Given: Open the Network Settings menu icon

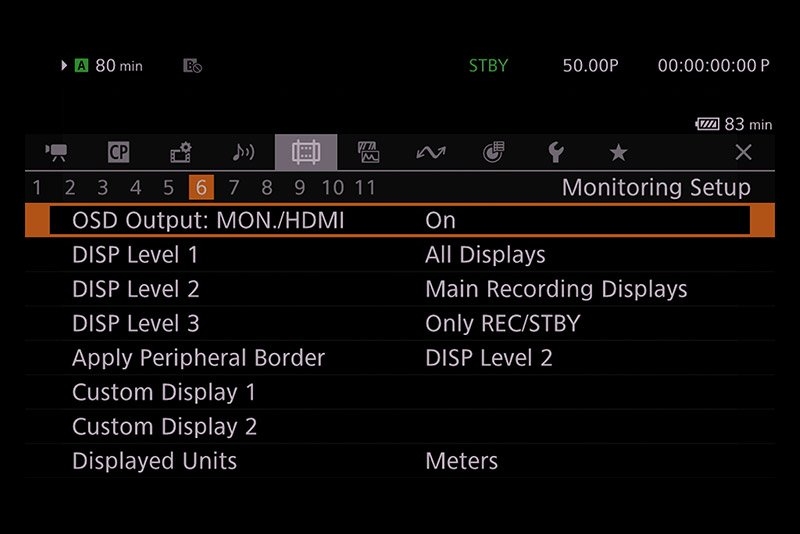Looking at the screenshot, I should pos(431,152).
